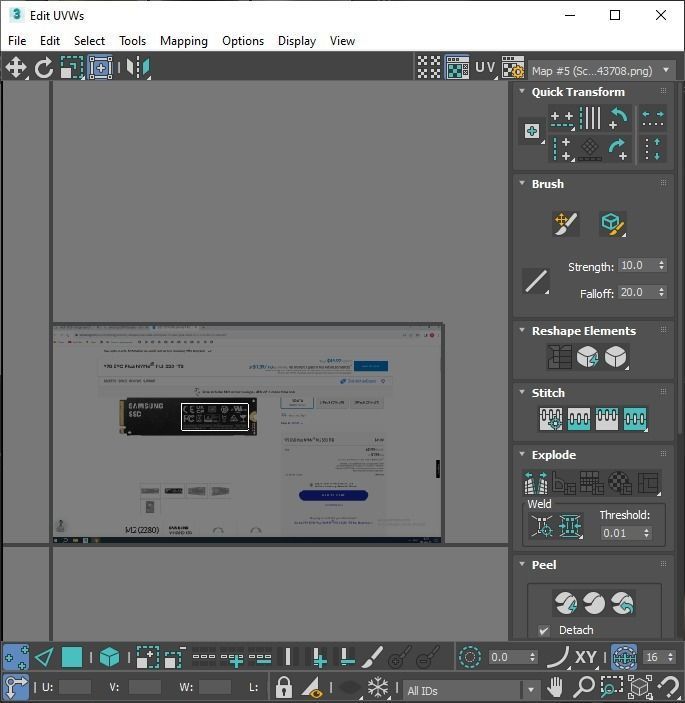Select the Paint Select brush icon
Screen dimensions: 685x703
(x=372, y=657)
